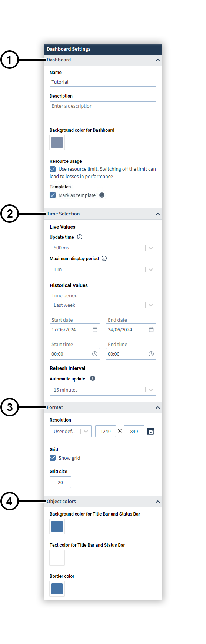Disable the Show grid checkbox

[x=53, y=458]
